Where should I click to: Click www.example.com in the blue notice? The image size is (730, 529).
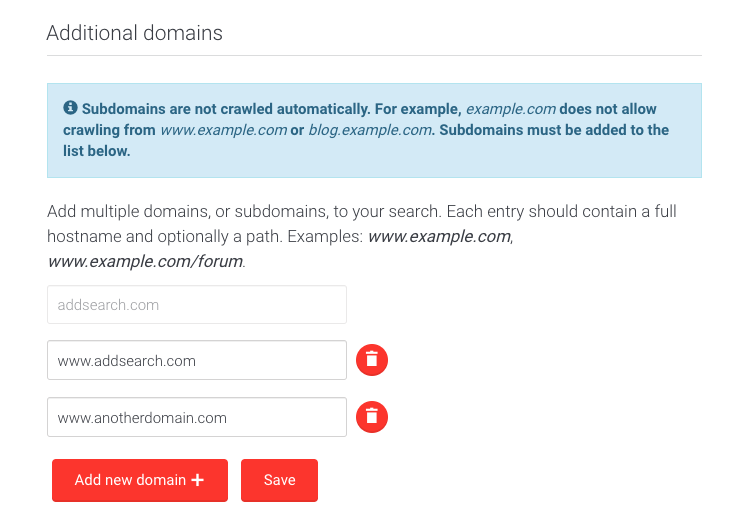tap(223, 130)
